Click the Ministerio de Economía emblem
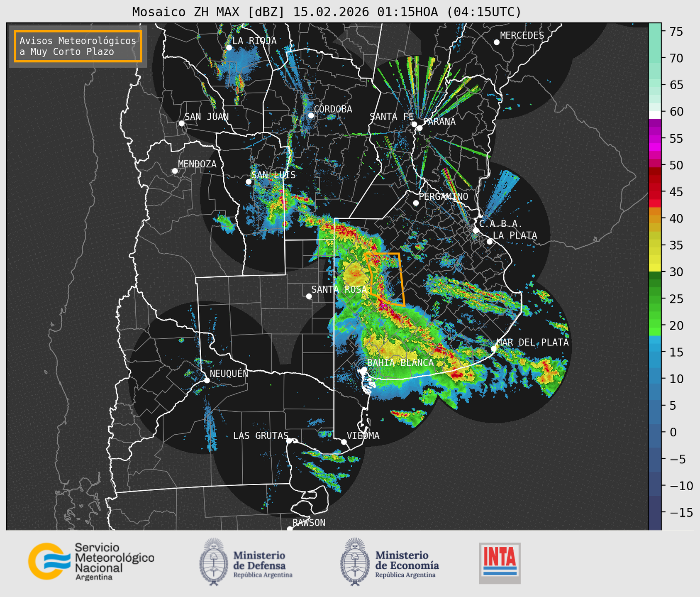 click(x=355, y=562)
